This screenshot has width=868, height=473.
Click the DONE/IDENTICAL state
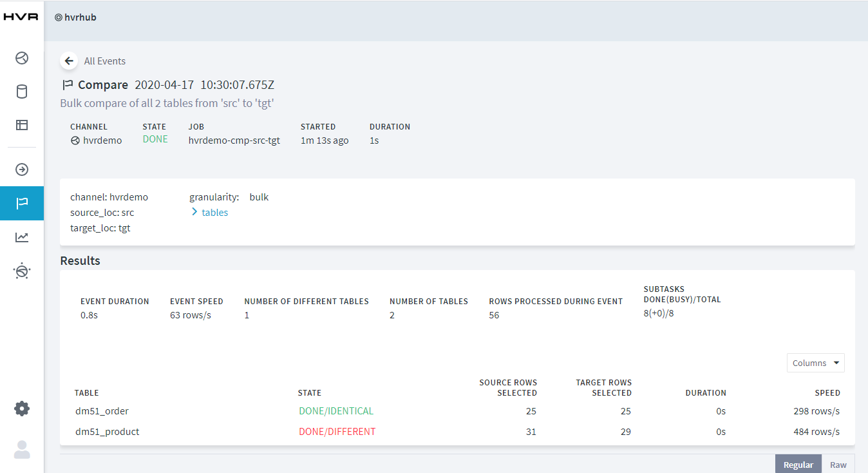click(336, 411)
